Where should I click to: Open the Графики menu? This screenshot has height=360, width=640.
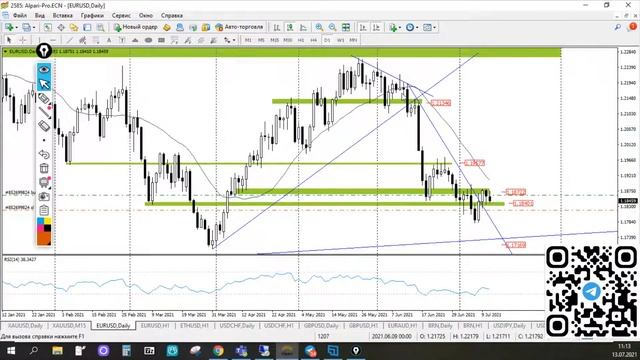(x=92, y=16)
